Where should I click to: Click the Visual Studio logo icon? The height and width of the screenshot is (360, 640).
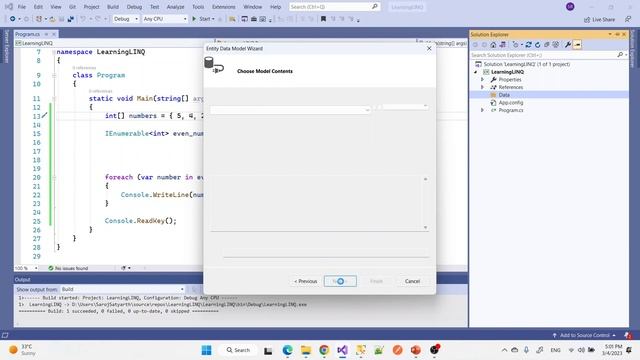[x=8, y=7]
